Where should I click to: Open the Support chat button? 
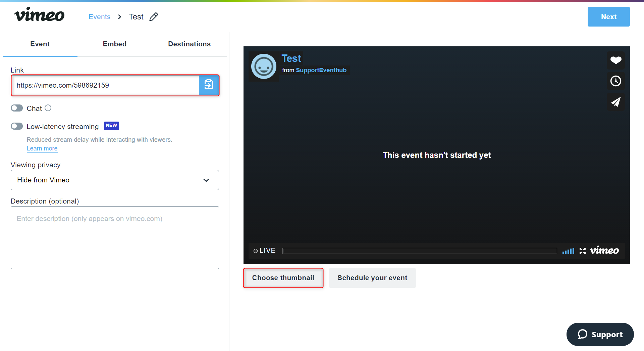600,334
